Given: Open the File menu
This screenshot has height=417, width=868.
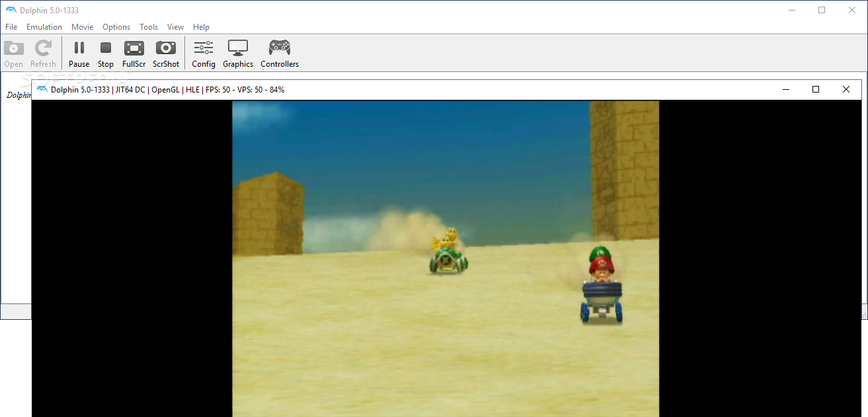Looking at the screenshot, I should pyautogui.click(x=11, y=27).
